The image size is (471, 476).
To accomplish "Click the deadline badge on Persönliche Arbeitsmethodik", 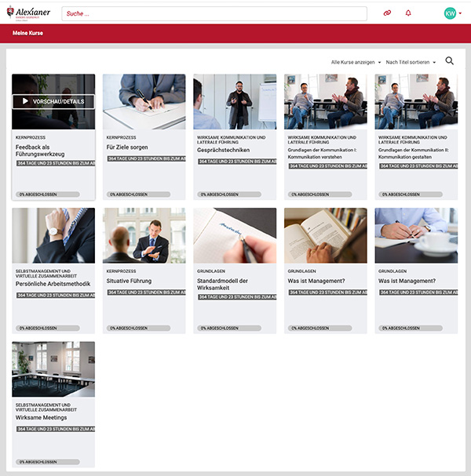I will (x=56, y=295).
